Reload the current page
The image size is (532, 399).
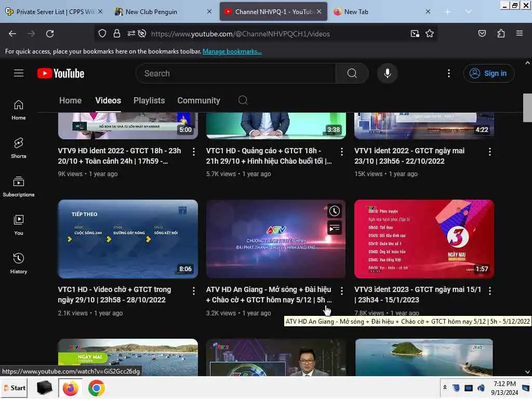tap(50, 34)
